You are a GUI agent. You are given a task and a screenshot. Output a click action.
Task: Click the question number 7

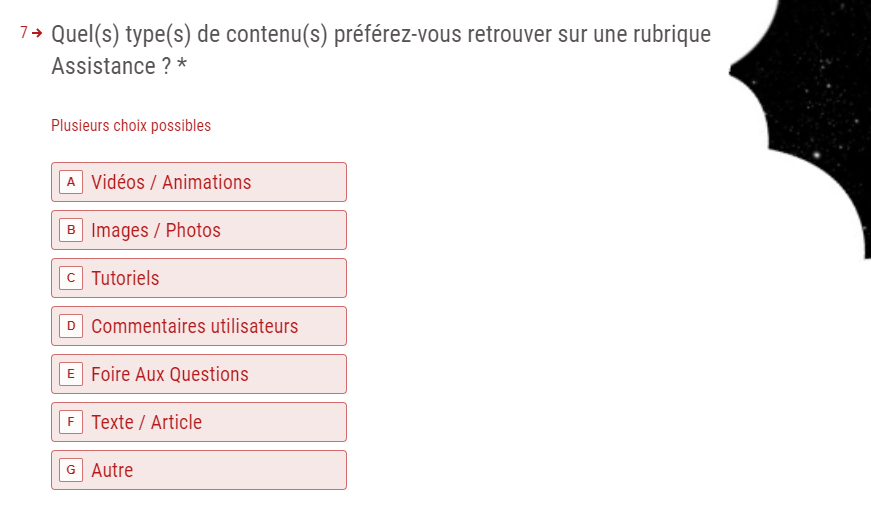click(x=24, y=33)
